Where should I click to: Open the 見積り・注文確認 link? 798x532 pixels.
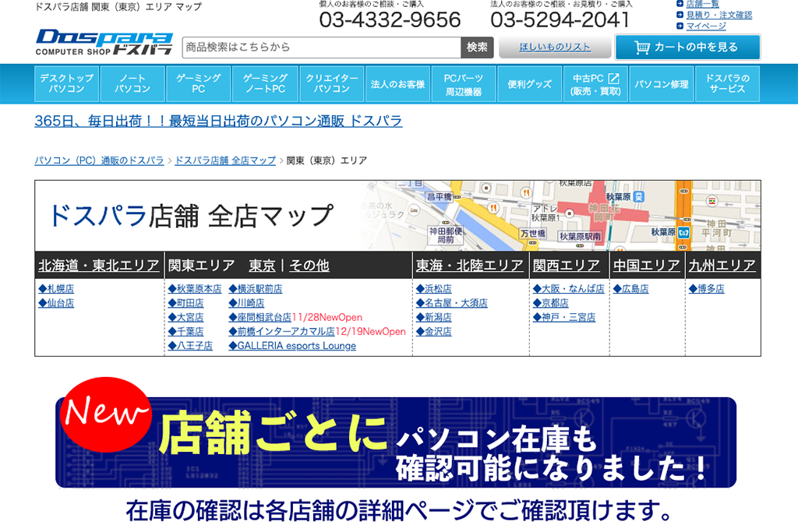coord(719,15)
